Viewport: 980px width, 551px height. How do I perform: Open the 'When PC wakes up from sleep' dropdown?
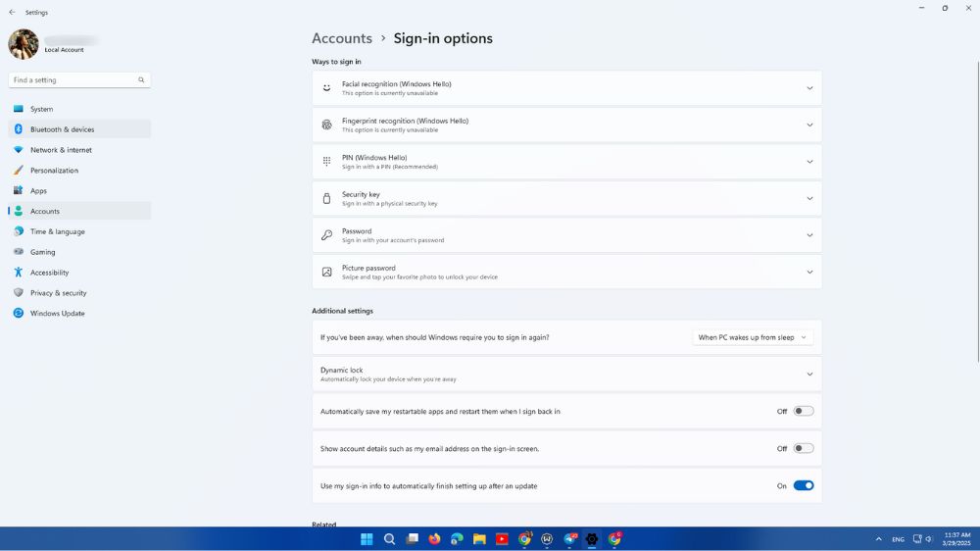753,337
